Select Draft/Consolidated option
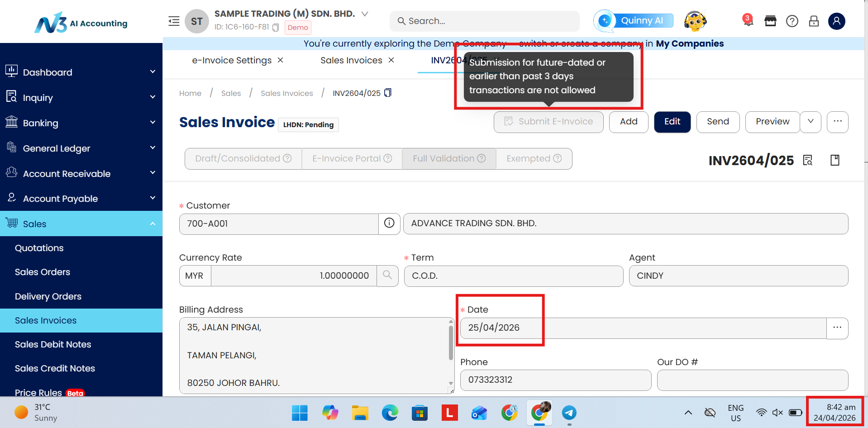 click(x=243, y=159)
